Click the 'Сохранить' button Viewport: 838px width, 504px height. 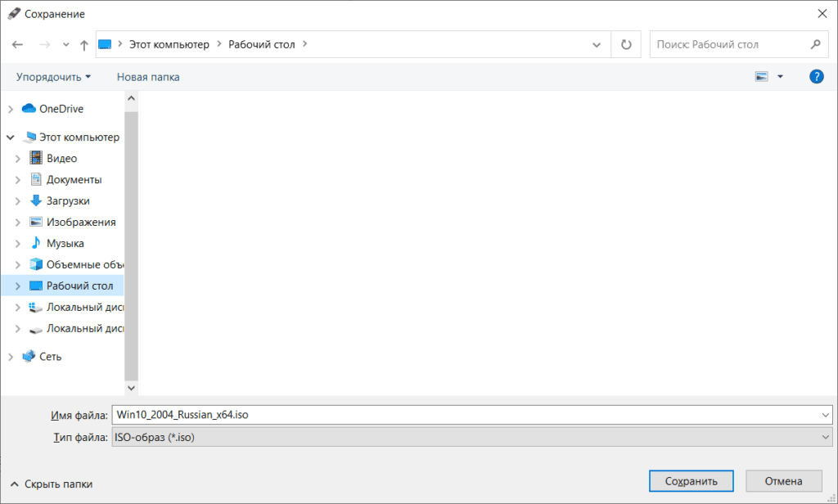point(691,481)
